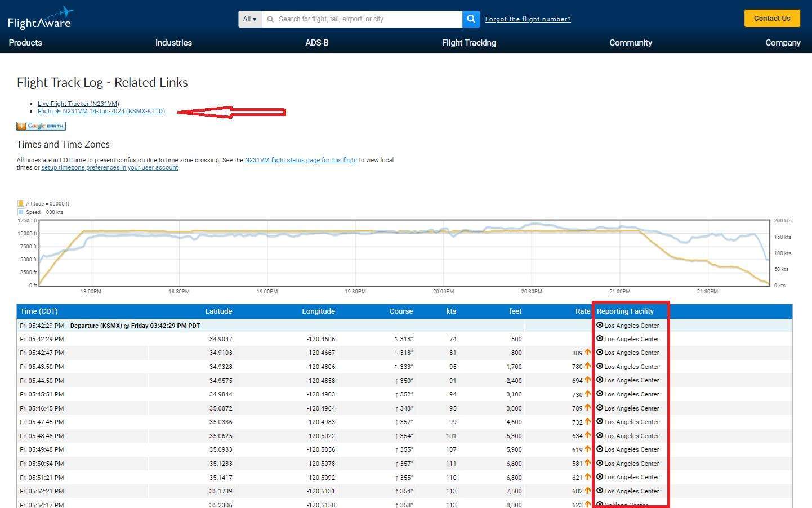The image size is (812, 508).
Task: Open Live Flight Tracker (N231VM) link
Action: point(78,104)
